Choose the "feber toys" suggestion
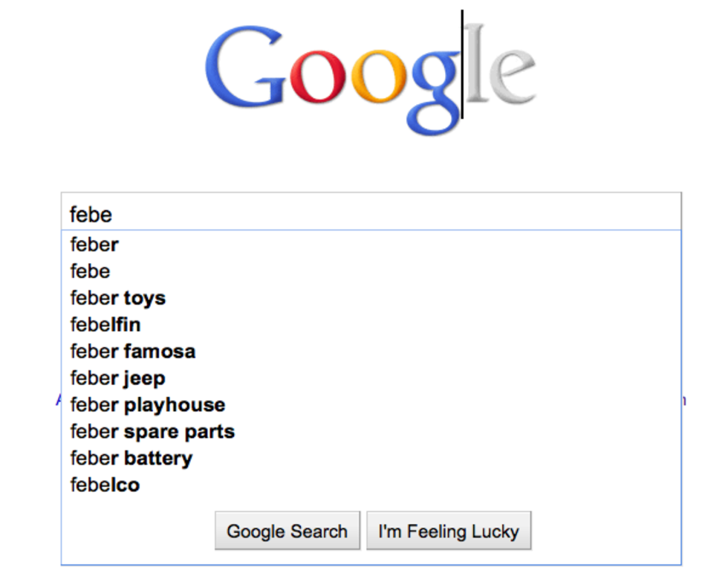The width and height of the screenshot is (728, 585). [371, 298]
